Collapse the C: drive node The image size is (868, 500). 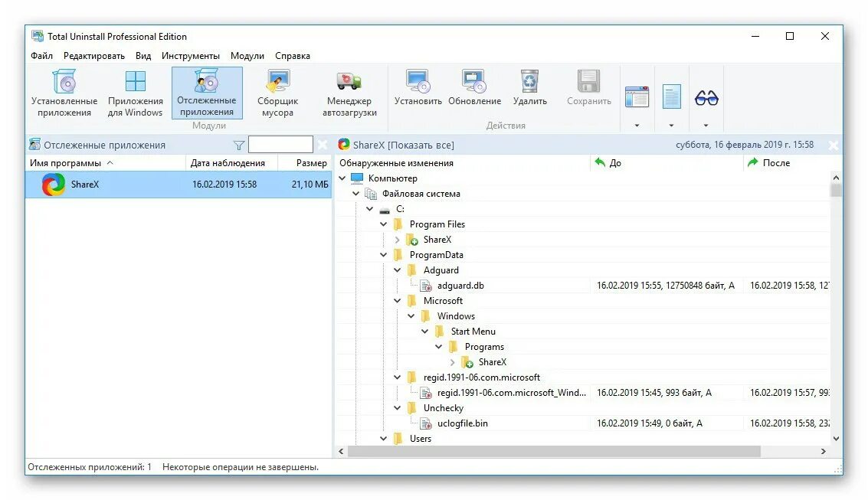370,209
